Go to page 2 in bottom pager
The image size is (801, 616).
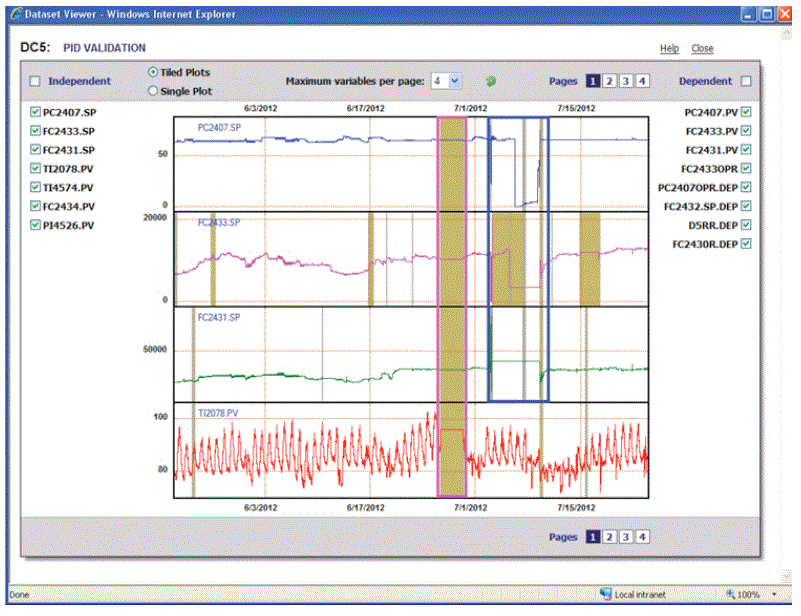click(x=609, y=537)
